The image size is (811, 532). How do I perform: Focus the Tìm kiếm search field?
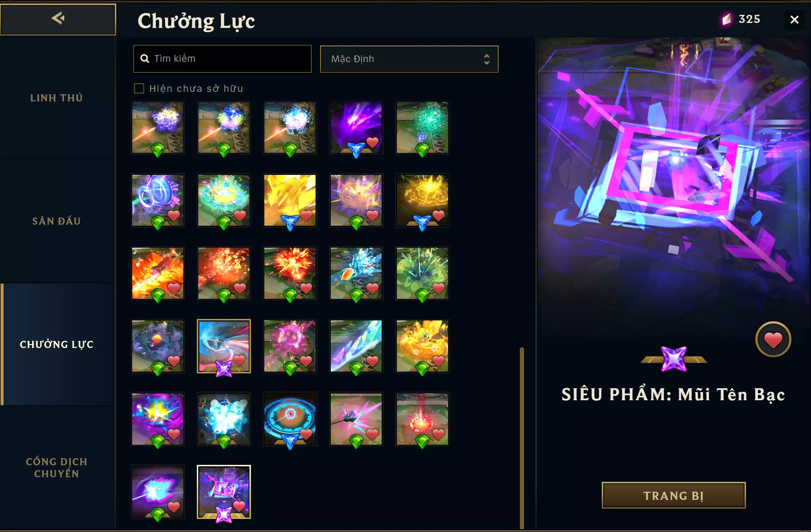coord(222,59)
